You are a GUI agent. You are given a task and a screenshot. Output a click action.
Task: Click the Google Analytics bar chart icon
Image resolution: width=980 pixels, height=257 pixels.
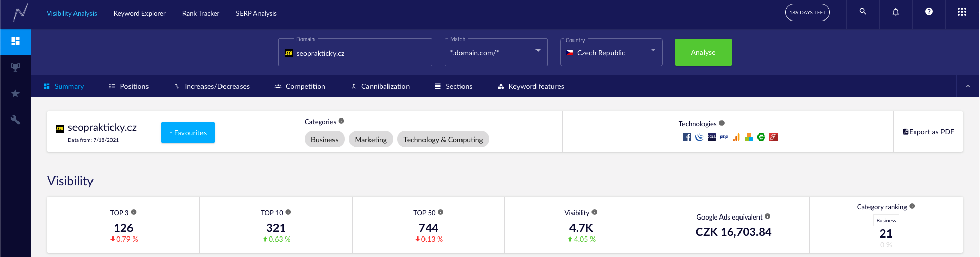(x=736, y=137)
